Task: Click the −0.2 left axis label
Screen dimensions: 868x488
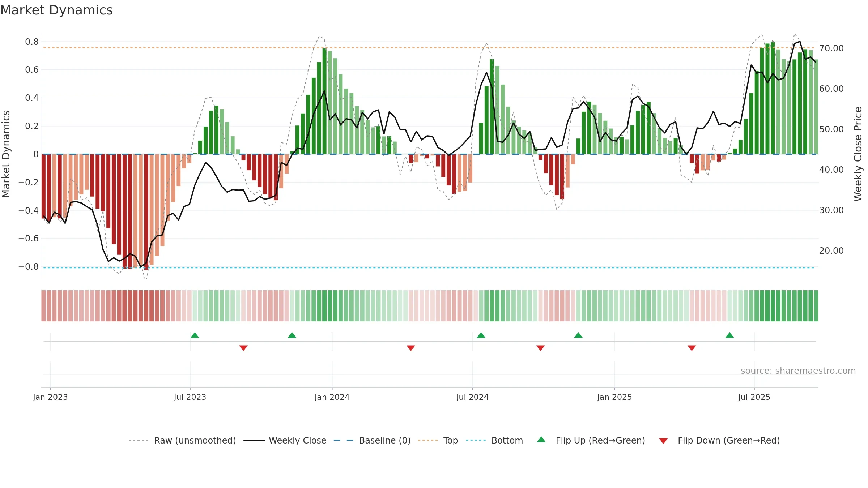Action: coord(29,182)
